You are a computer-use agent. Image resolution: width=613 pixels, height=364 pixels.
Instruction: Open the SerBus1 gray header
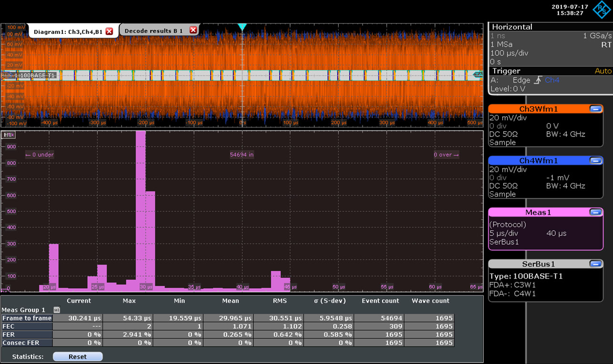[x=539, y=264]
